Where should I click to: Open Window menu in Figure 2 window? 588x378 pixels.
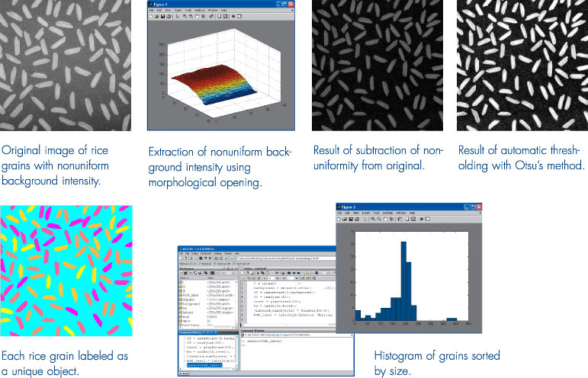[x=401, y=213]
